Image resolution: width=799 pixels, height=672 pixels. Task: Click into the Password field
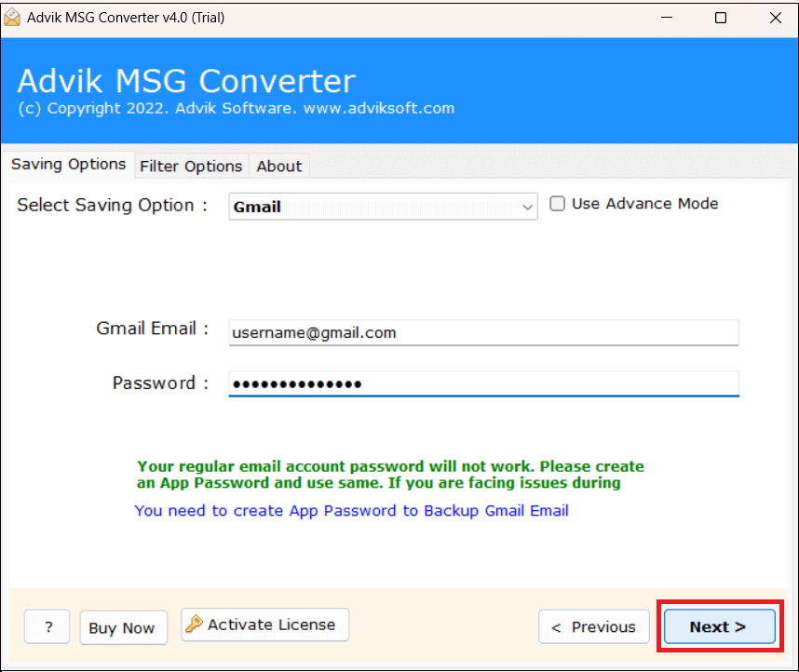483,383
